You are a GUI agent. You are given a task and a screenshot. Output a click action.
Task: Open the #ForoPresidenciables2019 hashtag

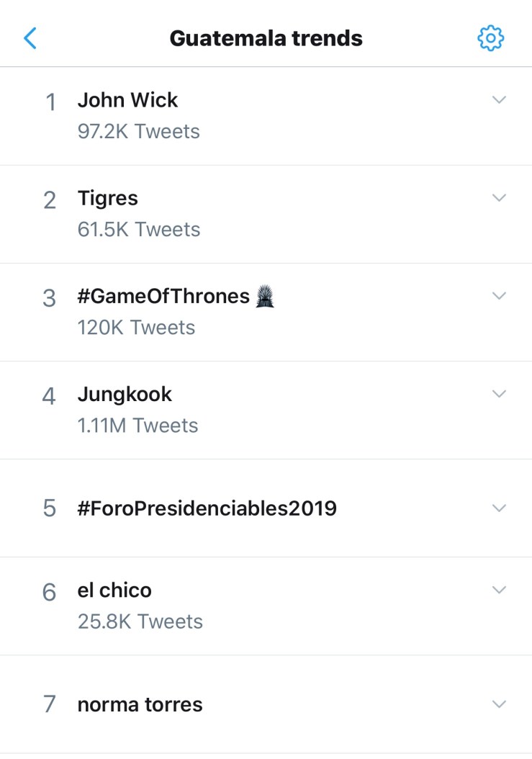(207, 508)
